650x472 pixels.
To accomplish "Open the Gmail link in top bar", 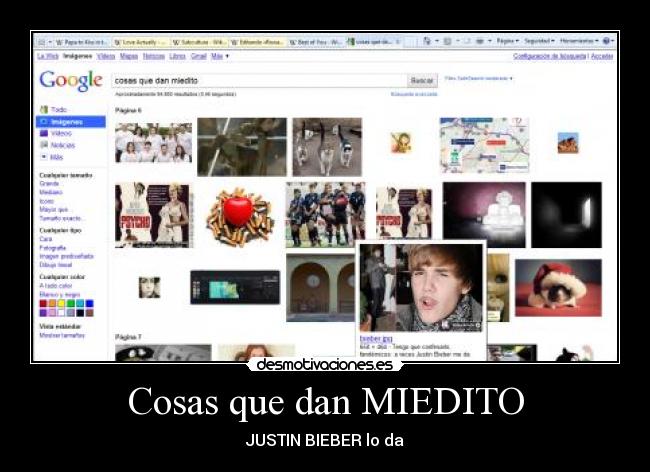I will tap(199, 56).
